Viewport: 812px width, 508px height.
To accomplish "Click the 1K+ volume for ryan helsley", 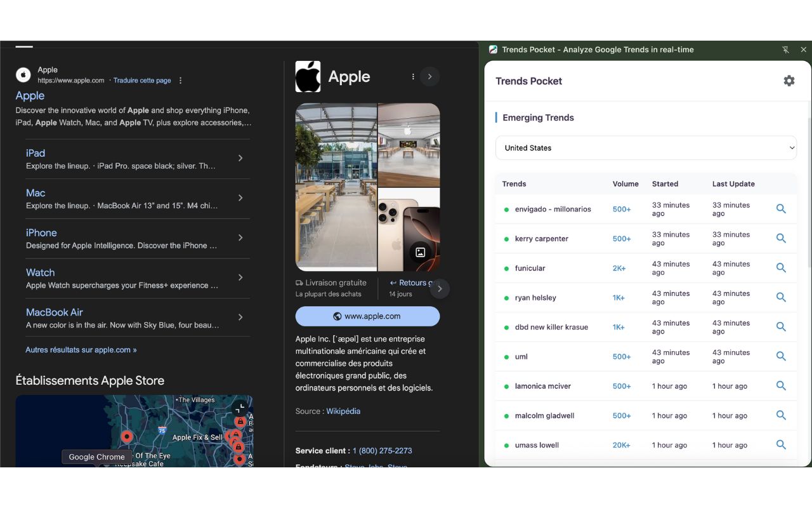I will [619, 298].
